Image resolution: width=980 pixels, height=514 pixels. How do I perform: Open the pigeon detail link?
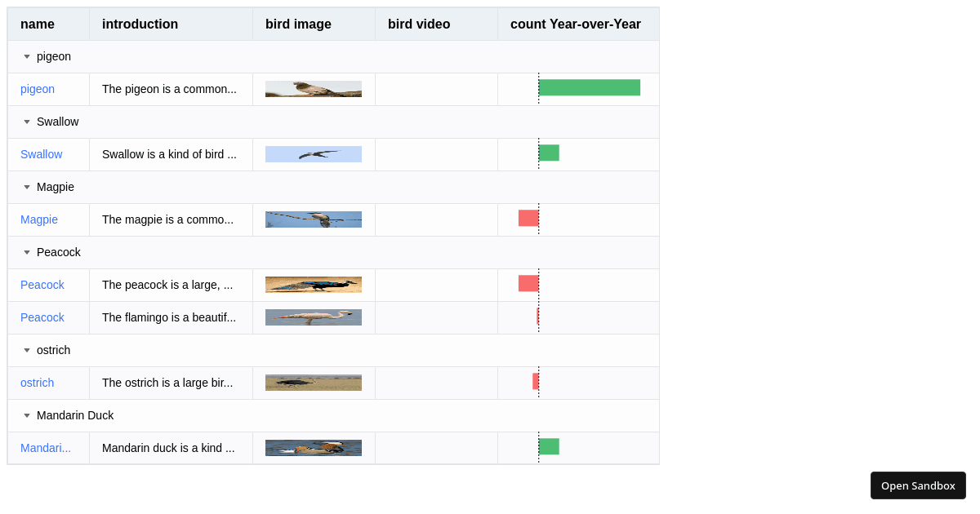click(x=38, y=89)
